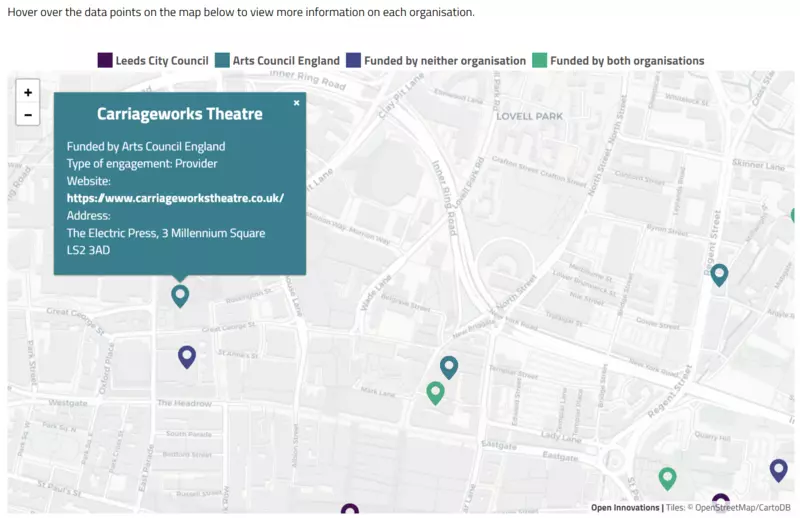Click the LOVELL PARK map label
Screen dimensions: 800x518
click(530, 116)
